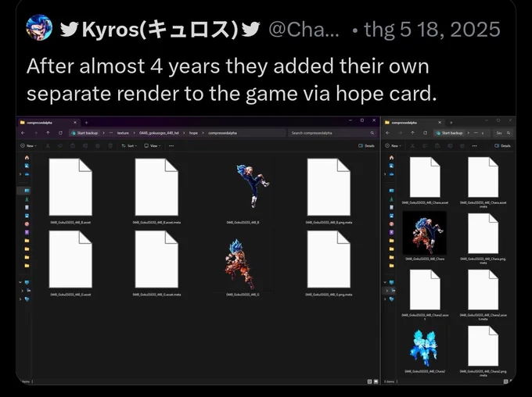Click the Search compressedalpha field
532x397 pixels.
pos(332,133)
